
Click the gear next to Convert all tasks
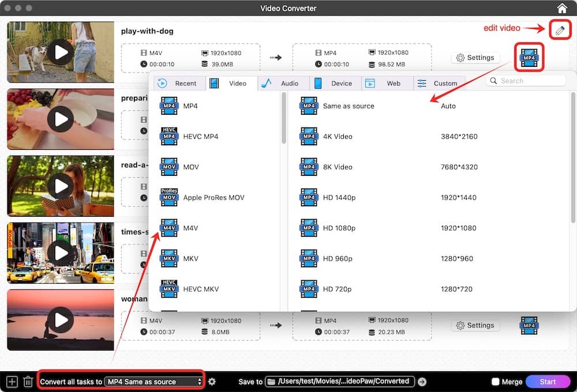211,381
